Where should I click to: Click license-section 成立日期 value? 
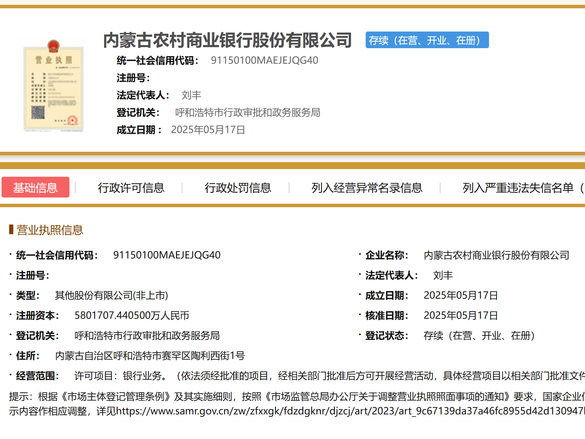[x=461, y=295]
